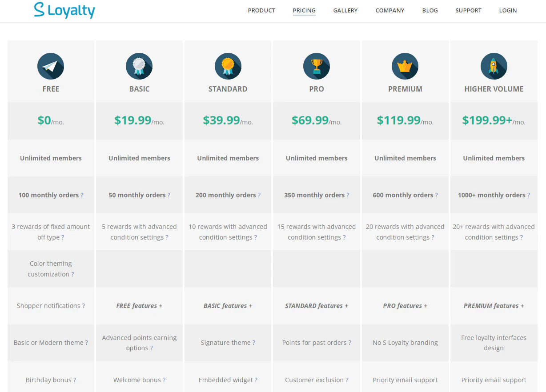Open Points for past orders help mark
The height and width of the screenshot is (392, 546).
(349, 343)
